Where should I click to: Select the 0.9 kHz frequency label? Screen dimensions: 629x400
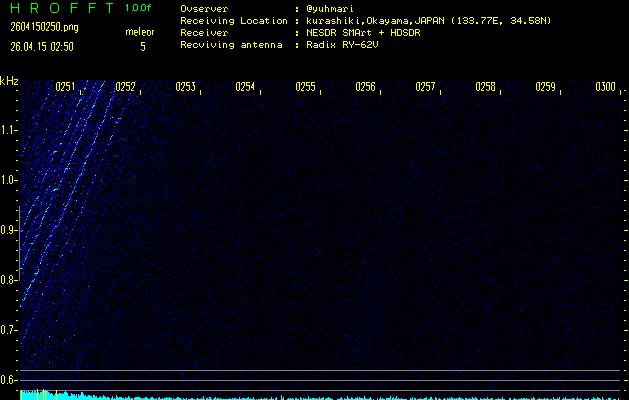(9, 229)
